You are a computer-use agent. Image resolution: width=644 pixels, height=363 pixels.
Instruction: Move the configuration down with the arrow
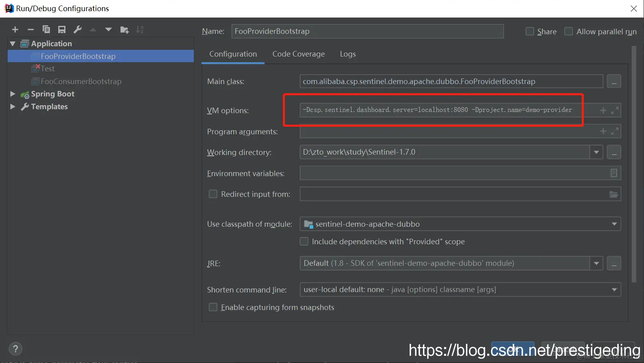(x=109, y=29)
